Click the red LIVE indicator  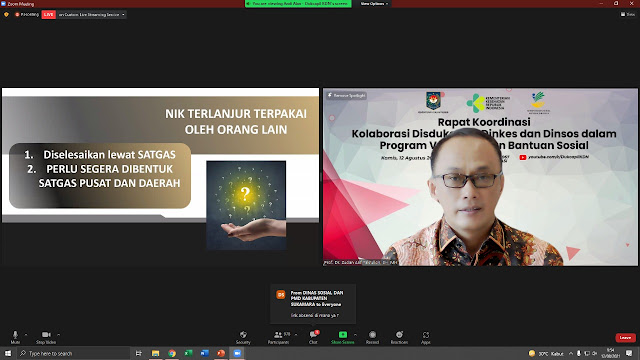tap(49, 15)
